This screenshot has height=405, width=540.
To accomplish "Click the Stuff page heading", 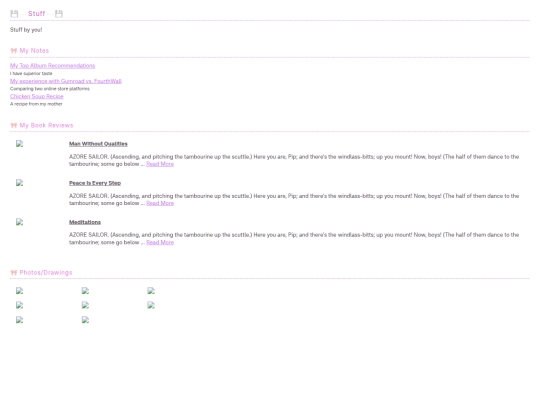I will pyautogui.click(x=37, y=14).
